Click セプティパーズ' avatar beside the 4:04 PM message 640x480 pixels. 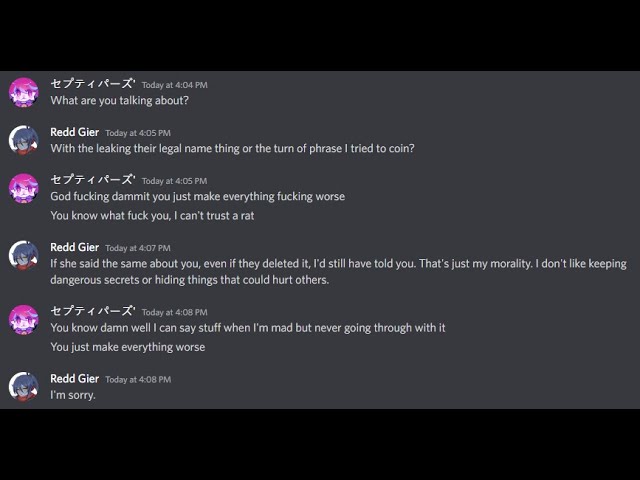(x=23, y=92)
